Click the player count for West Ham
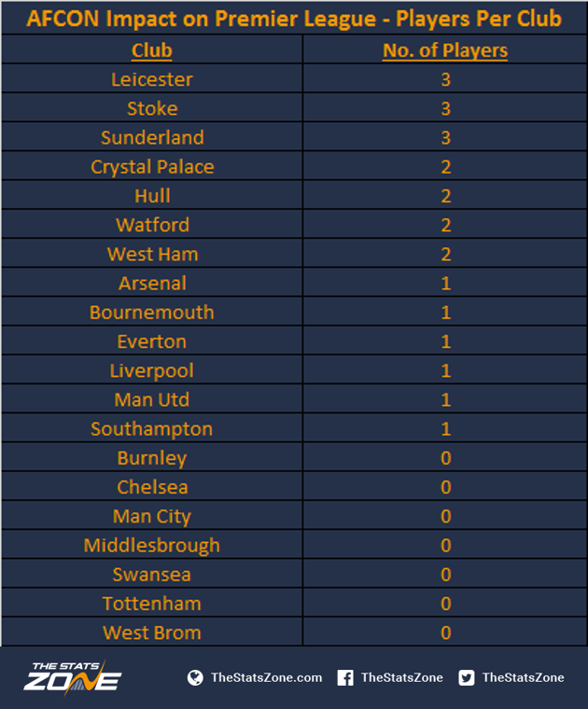The height and width of the screenshot is (709, 588). tap(446, 254)
